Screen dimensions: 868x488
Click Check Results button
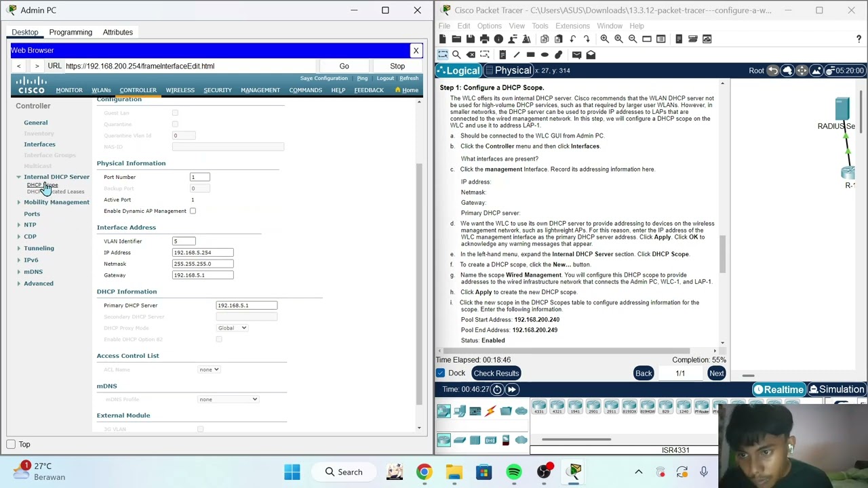tap(496, 373)
